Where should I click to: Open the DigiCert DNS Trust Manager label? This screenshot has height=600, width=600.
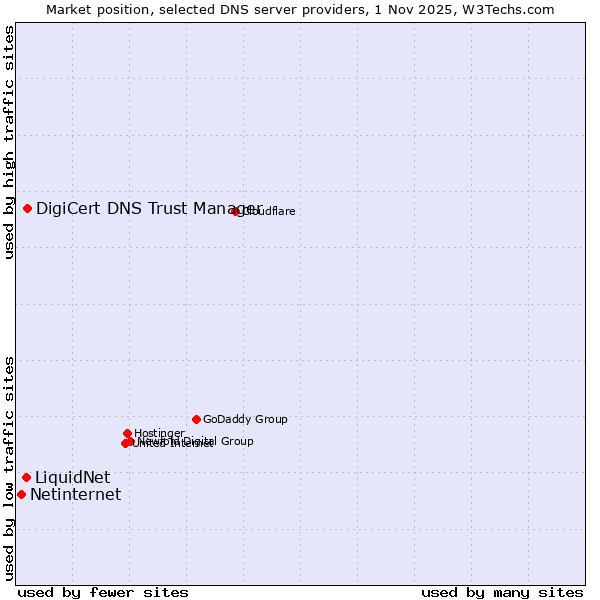click(x=148, y=208)
